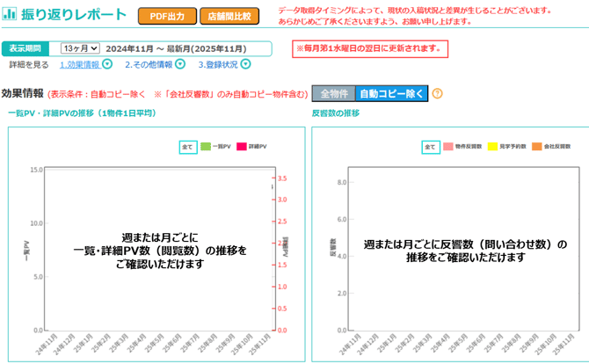This screenshot has width=589, height=364.
Task: Toggle the green 一覧PV legend icon
Action: [206, 147]
